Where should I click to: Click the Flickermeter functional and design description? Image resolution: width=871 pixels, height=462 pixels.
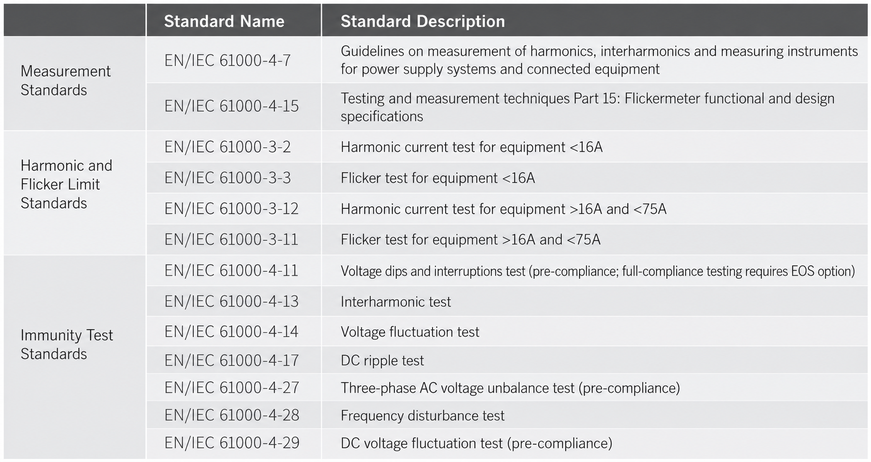[x=587, y=107]
